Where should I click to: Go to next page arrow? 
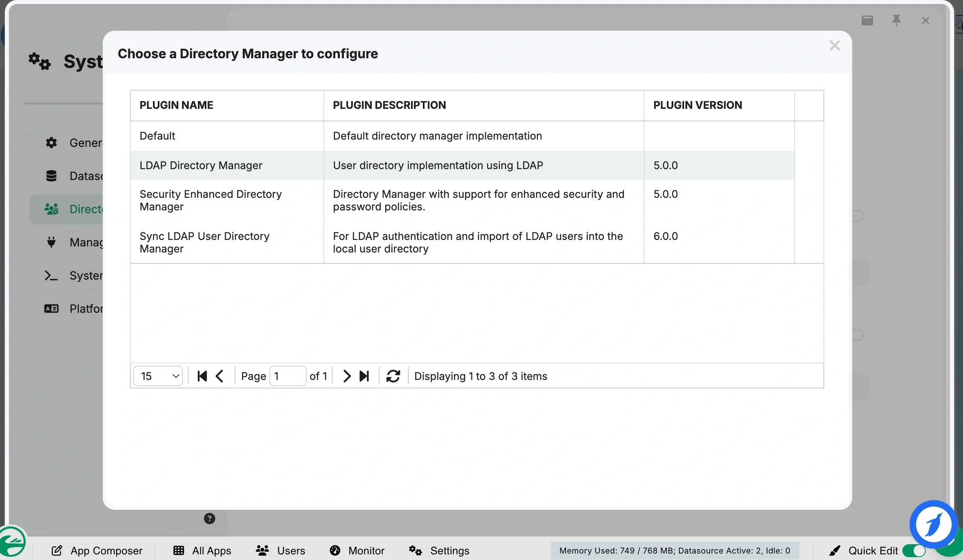click(x=346, y=376)
